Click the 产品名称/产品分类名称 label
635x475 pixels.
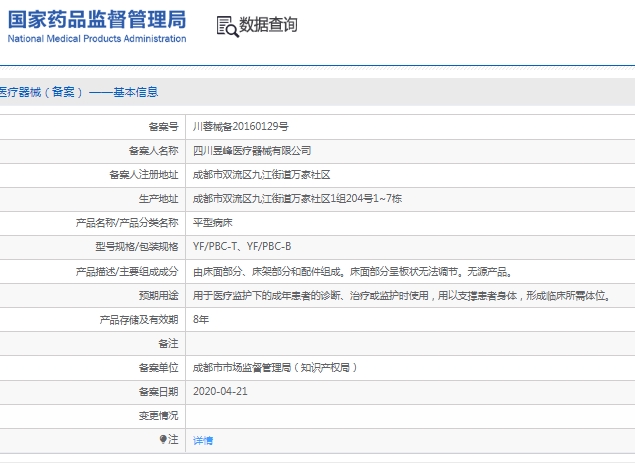127,223
